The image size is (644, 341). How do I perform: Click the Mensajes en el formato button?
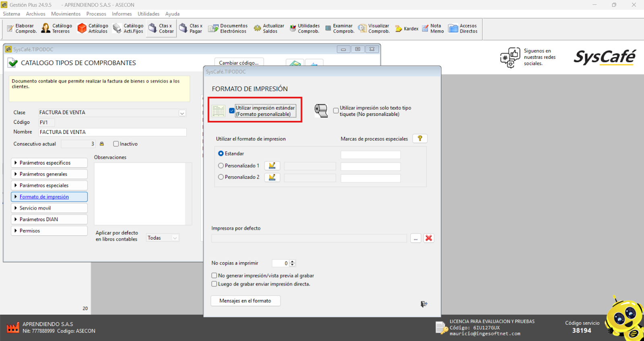coord(245,301)
